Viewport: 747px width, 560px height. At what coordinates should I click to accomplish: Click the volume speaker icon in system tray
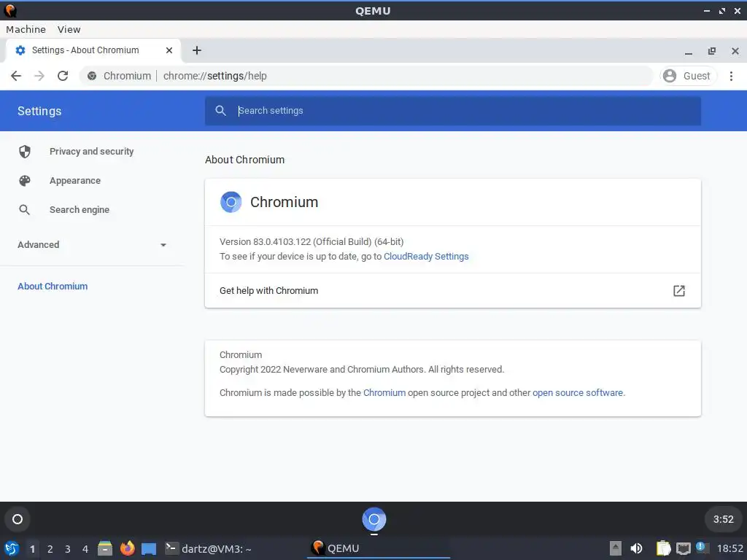tap(636, 548)
